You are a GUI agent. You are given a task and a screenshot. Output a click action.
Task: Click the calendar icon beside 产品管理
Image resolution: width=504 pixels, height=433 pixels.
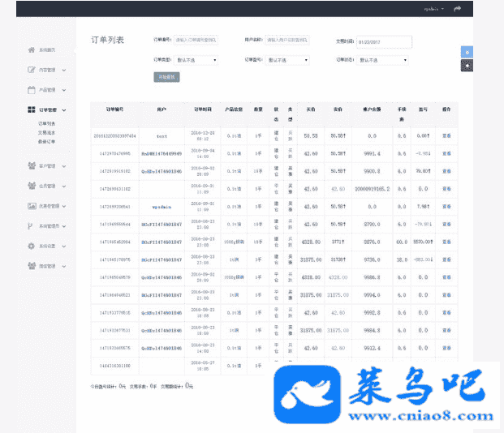[31, 89]
